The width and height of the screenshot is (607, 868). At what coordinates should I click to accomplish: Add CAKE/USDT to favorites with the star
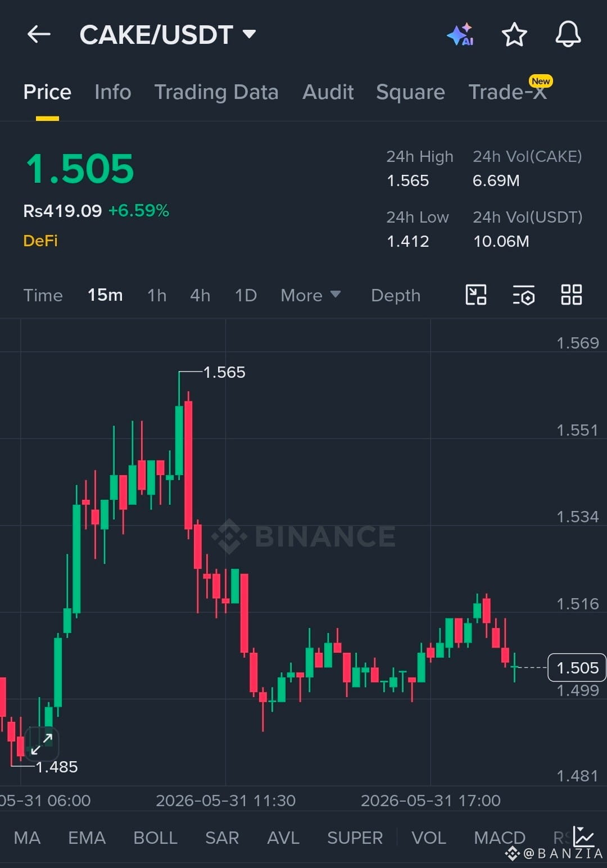pyautogui.click(x=514, y=34)
